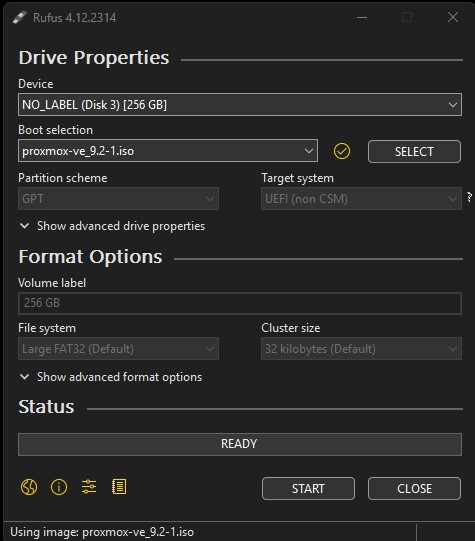The image size is (475, 541).
Task: Open the application settings sliders icon
Action: pyautogui.click(x=89, y=487)
